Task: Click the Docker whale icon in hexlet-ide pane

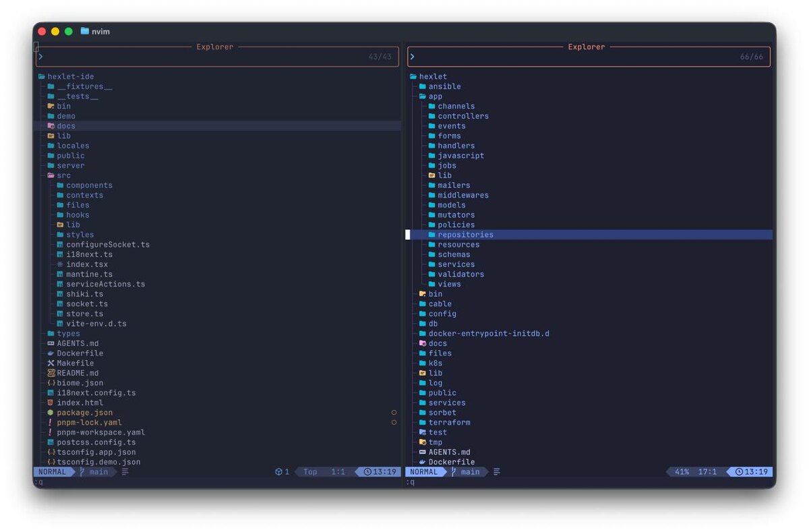Action: coord(51,353)
